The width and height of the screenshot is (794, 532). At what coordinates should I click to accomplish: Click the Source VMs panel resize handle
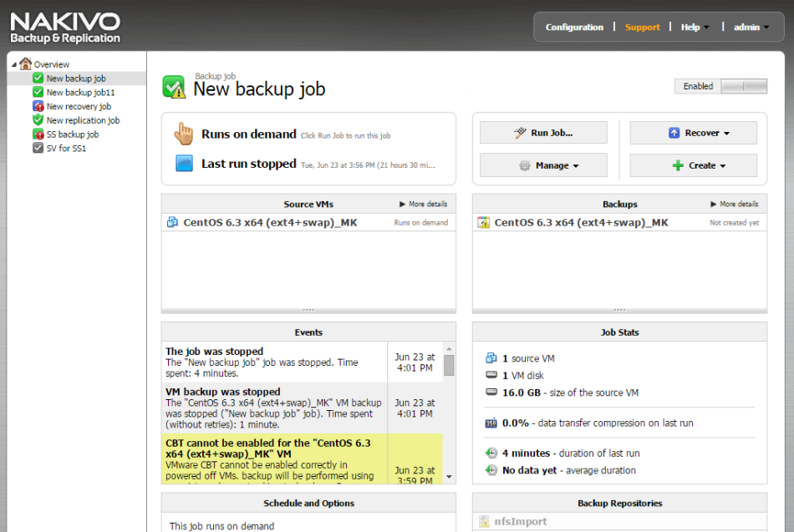click(x=308, y=311)
